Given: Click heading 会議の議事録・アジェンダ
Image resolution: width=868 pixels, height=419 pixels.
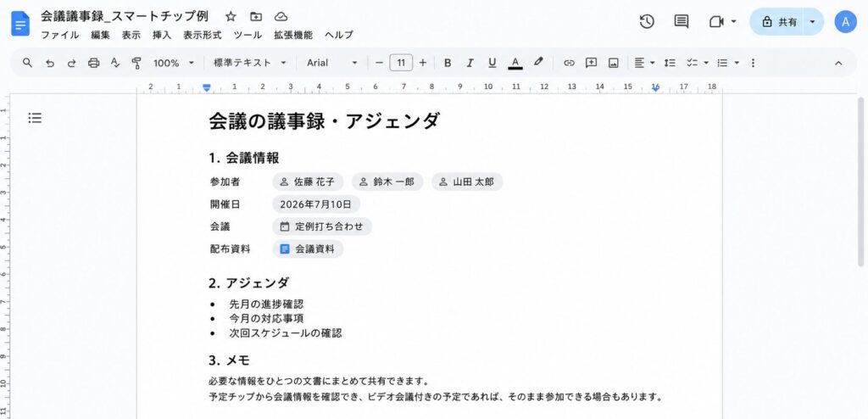Looking at the screenshot, I should 325,120.
